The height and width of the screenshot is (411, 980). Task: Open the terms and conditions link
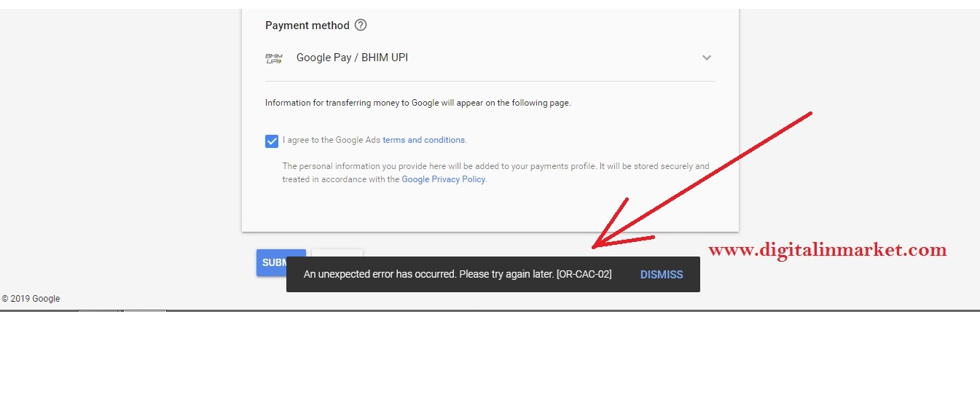click(x=423, y=140)
